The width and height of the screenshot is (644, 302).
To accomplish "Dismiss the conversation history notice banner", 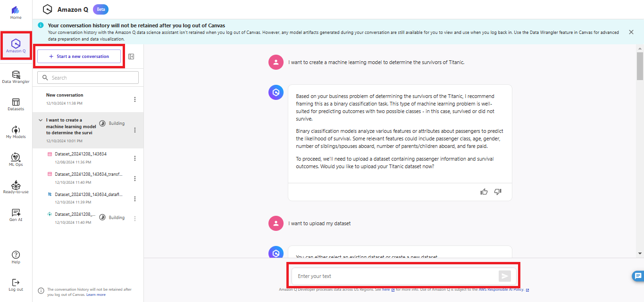I will [631, 32].
